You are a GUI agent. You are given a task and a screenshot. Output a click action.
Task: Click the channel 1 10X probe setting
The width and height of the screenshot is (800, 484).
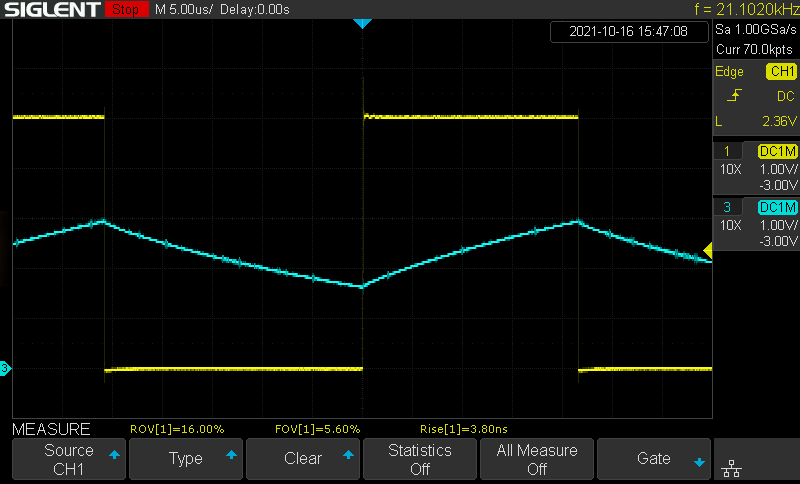(x=731, y=169)
